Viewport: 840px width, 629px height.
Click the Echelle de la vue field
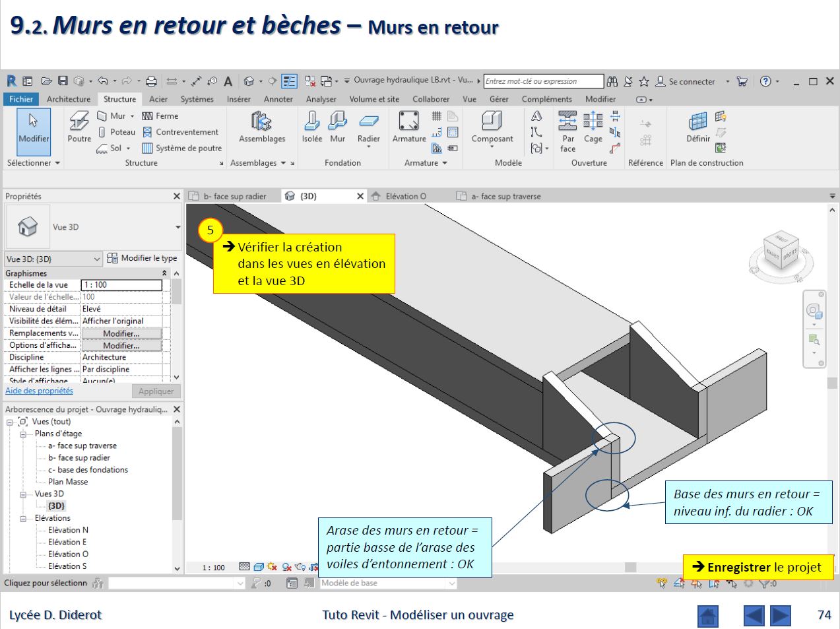121,285
